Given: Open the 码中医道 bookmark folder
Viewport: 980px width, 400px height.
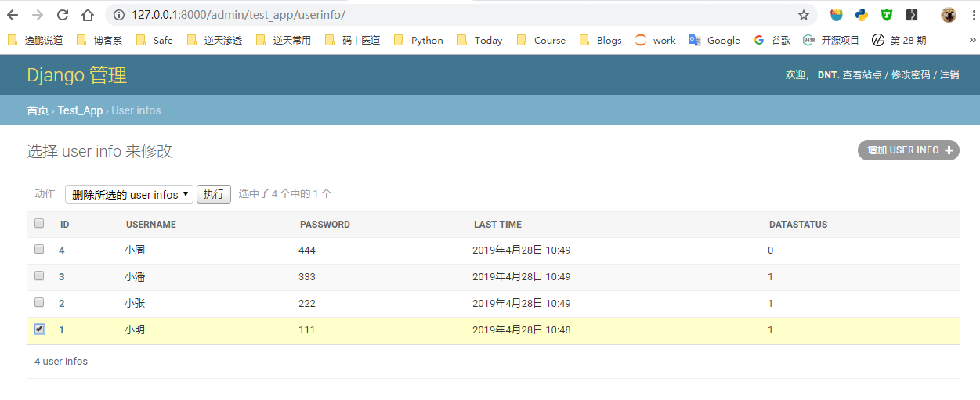Looking at the screenshot, I should [352, 40].
